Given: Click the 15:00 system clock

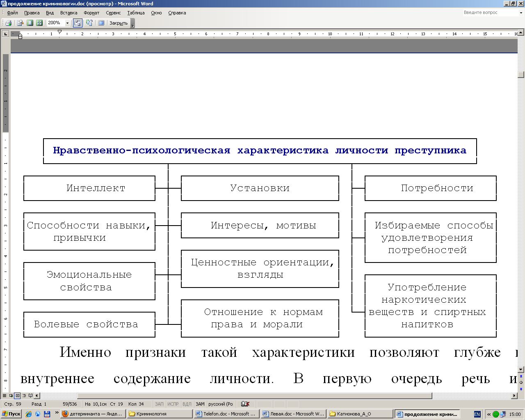Looking at the screenshot, I should coord(515,414).
